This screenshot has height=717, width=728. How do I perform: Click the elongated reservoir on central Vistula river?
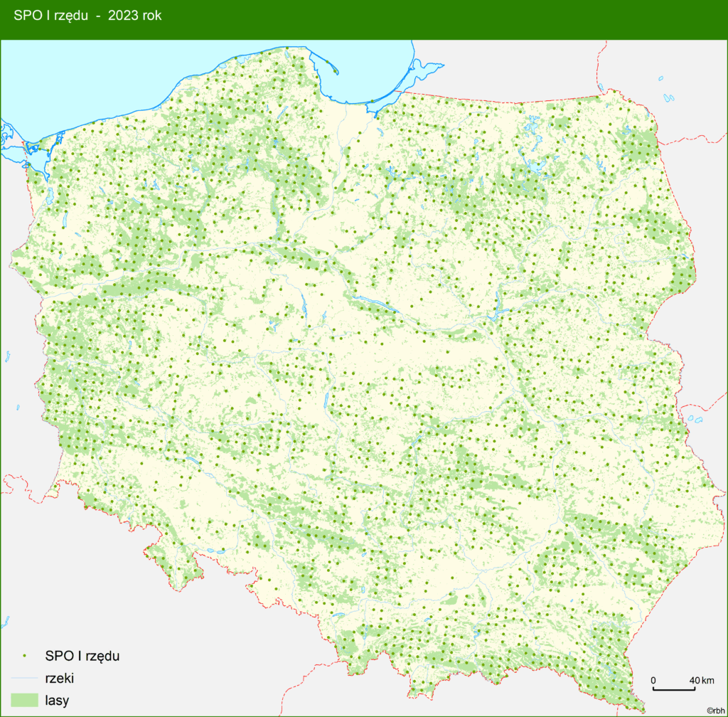click(374, 304)
